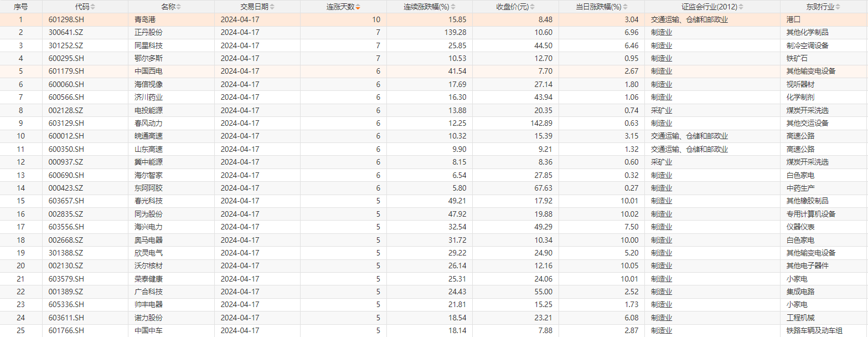Image resolution: width=868 pixels, height=337 pixels.
Task: Open the 同星科技 stock name
Action: 148,45
